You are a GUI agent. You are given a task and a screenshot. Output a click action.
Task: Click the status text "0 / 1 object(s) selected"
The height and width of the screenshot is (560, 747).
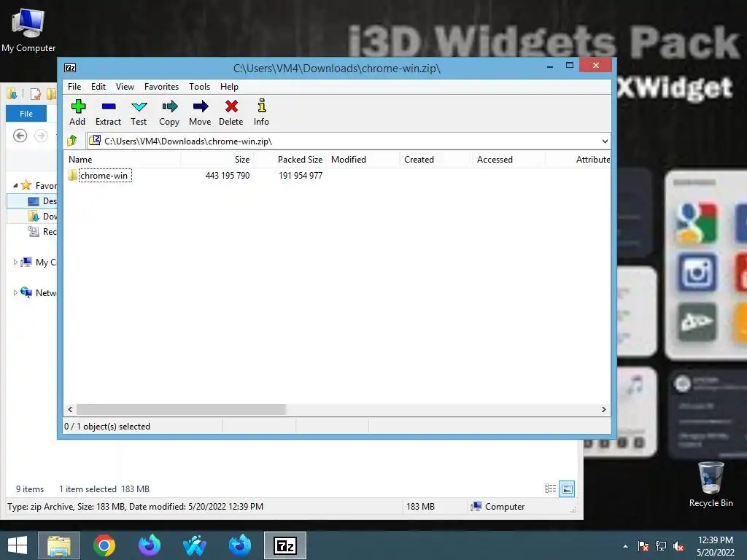pos(107,426)
